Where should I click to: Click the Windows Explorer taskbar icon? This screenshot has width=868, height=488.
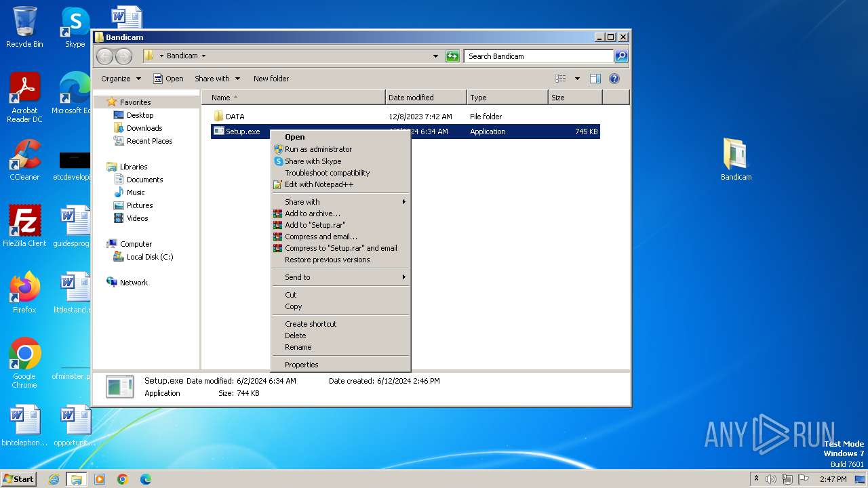click(x=76, y=479)
